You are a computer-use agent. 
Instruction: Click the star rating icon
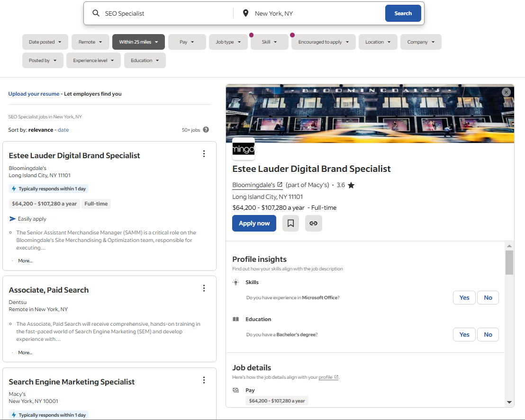coord(351,185)
